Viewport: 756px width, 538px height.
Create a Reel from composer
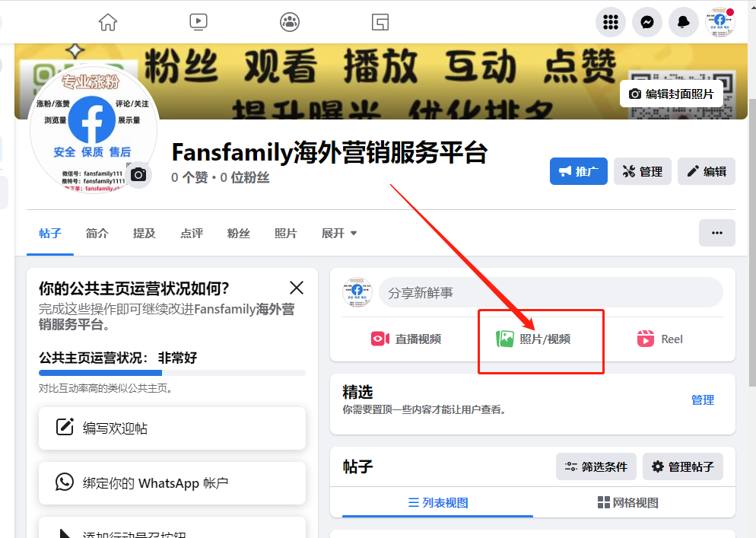[659, 339]
